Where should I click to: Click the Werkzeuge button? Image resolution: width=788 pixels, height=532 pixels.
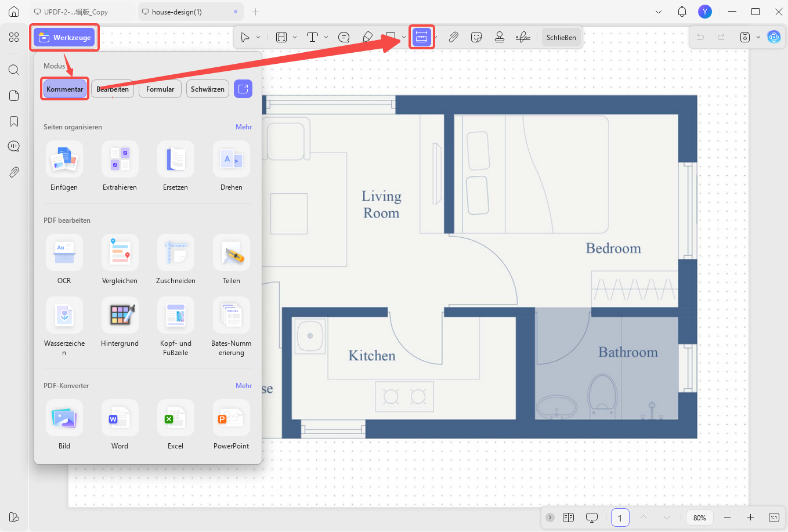coord(64,37)
